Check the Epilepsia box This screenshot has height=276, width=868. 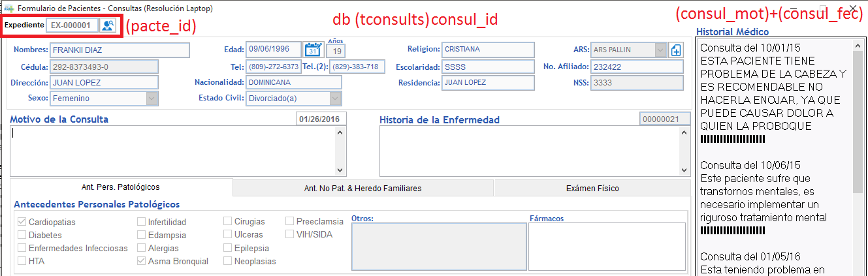point(228,248)
